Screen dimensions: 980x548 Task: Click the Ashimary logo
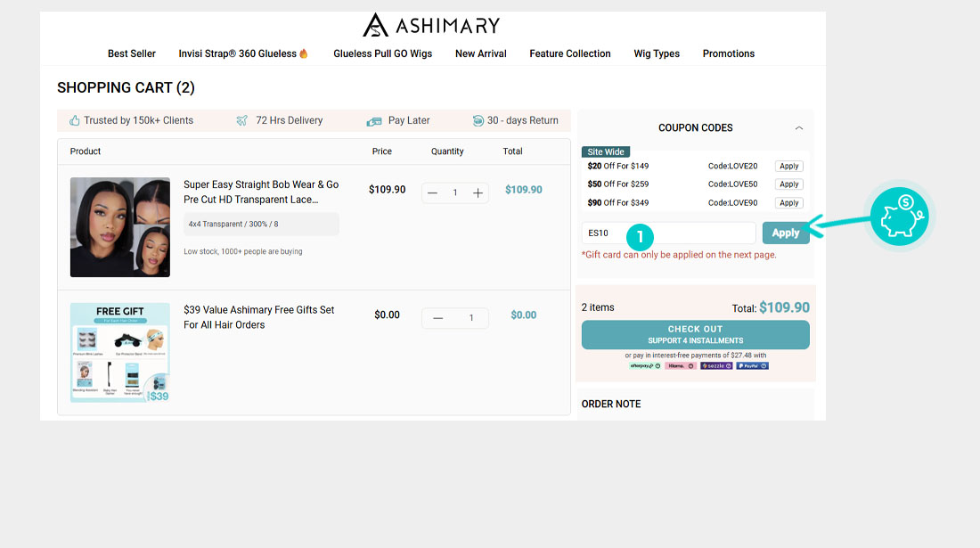(431, 25)
